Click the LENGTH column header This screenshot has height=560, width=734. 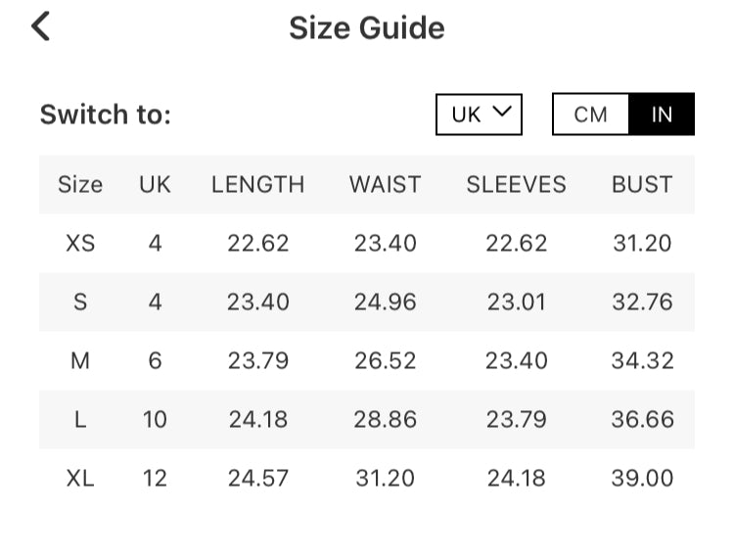[257, 184]
